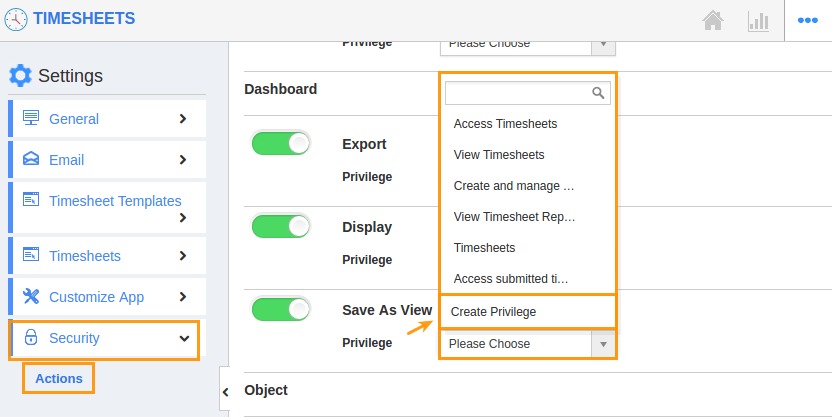Viewport: 832px width, 417px height.
Task: Click the Privilege label under Save As View
Action: 367,343
